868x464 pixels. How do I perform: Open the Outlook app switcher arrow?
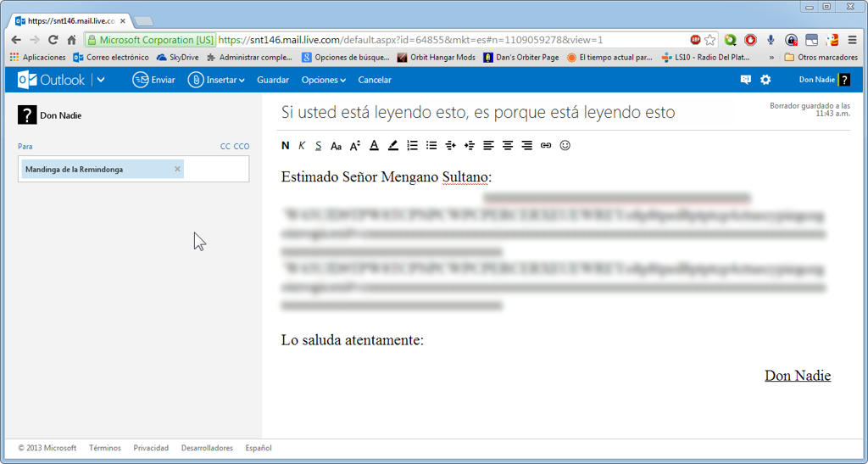click(x=101, y=80)
